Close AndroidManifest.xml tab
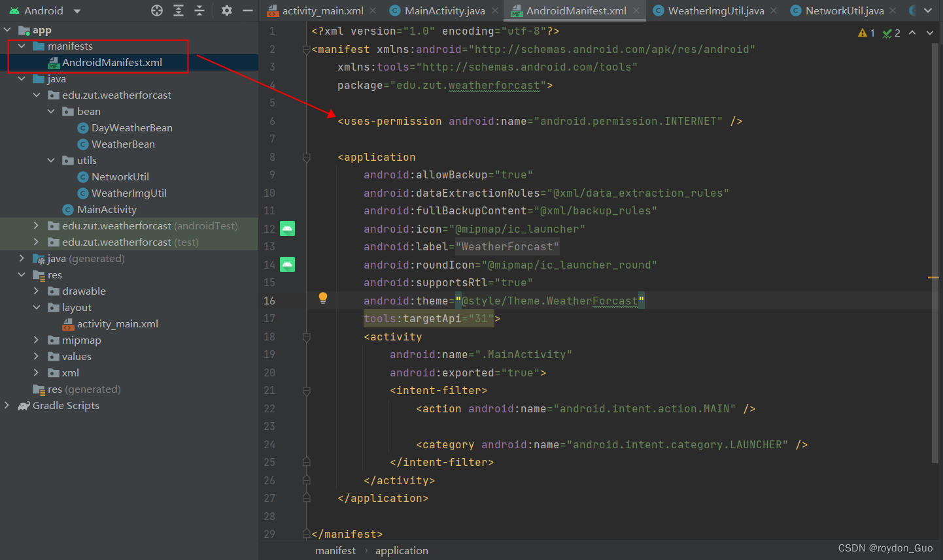This screenshot has height=560, width=943. (636, 10)
